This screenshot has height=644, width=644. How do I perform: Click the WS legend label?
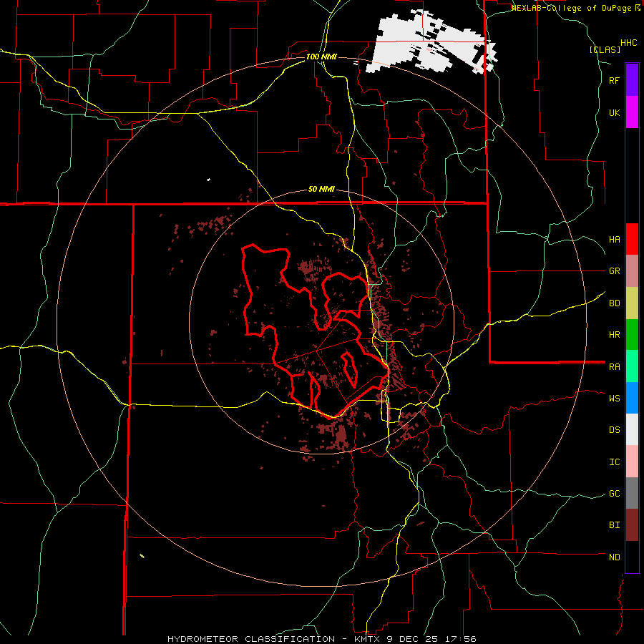click(614, 398)
